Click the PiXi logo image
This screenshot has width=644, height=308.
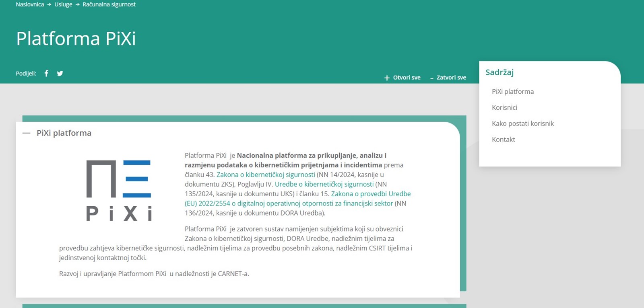(x=119, y=191)
